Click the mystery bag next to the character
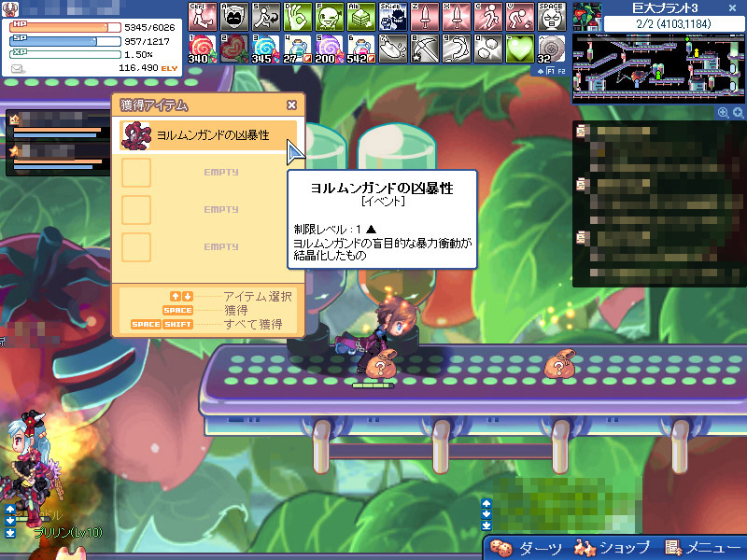The height and width of the screenshot is (560, 747). (x=380, y=364)
